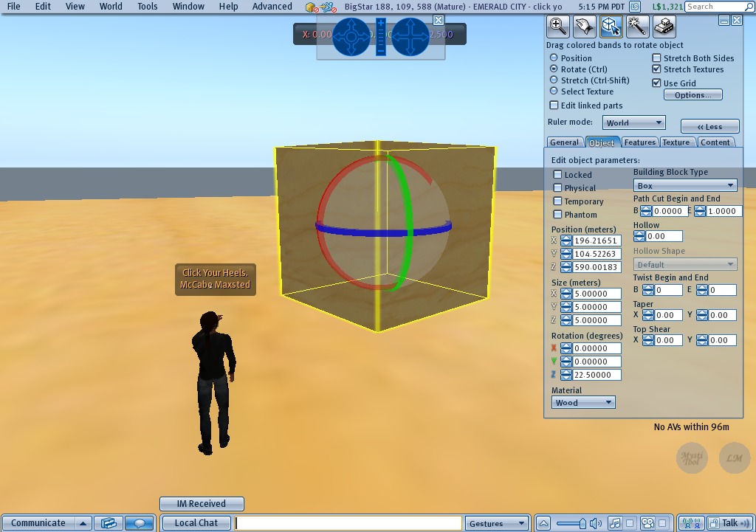Enable Stretch Both Sides checkbox
The height and width of the screenshot is (532, 756).
pos(657,58)
